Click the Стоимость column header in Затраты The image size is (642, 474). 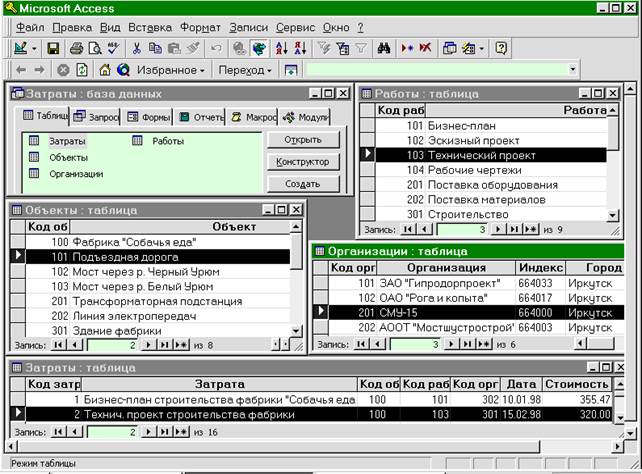click(576, 384)
